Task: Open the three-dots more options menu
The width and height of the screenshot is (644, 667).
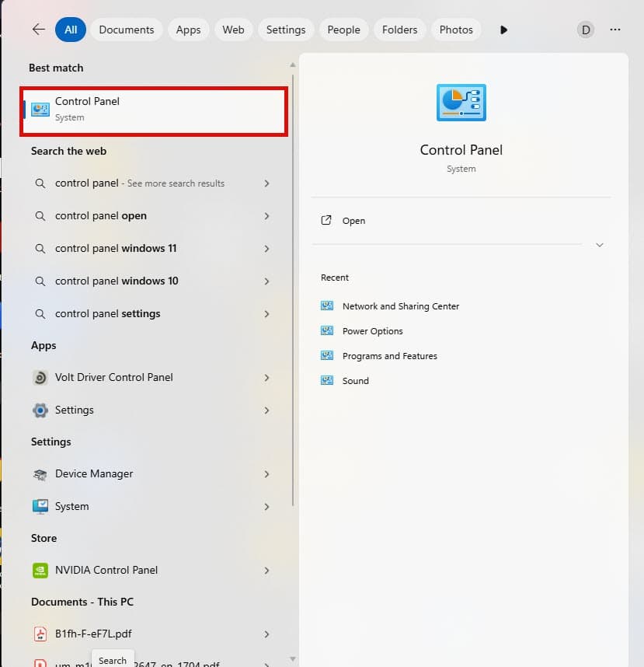Action: click(615, 30)
